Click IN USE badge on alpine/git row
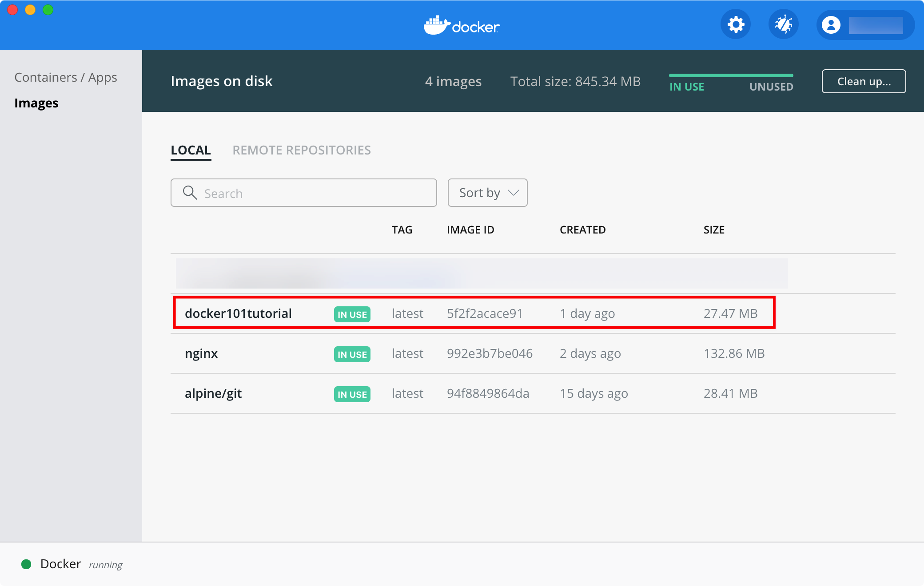 tap(352, 394)
